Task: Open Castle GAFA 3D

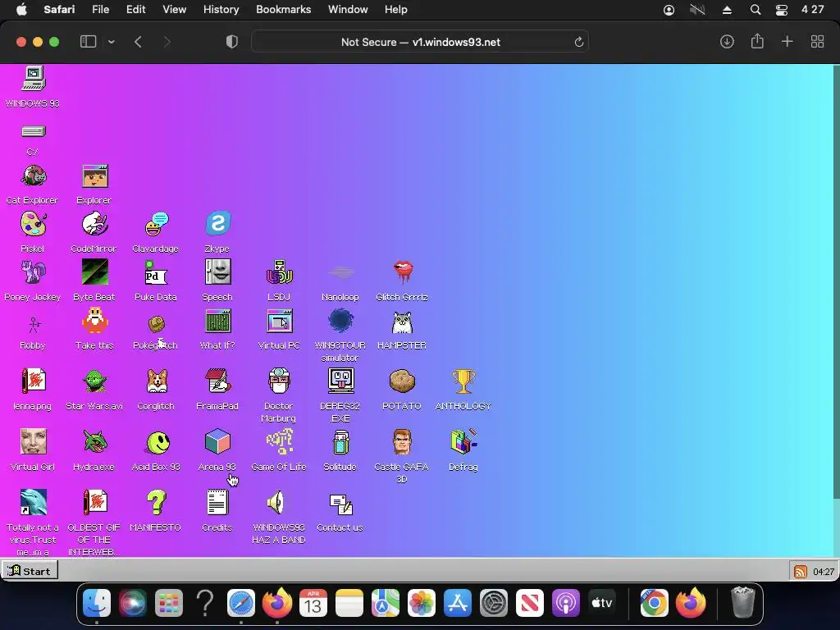Action: 402,441
